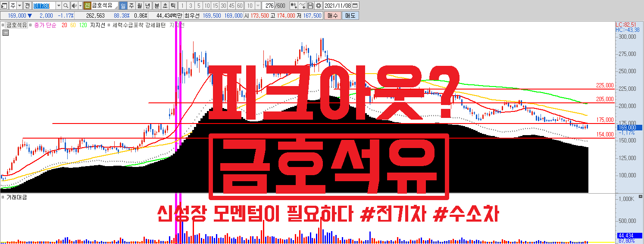The height and width of the screenshot is (244, 644).
Task: Click the line-drawing tool icon
Action: (303, 6)
